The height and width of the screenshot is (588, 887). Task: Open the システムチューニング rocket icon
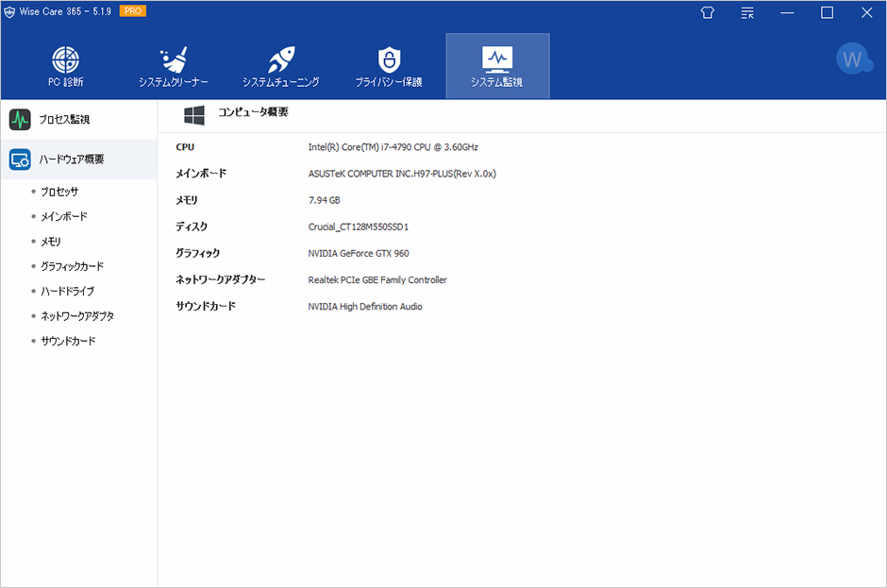click(x=281, y=59)
